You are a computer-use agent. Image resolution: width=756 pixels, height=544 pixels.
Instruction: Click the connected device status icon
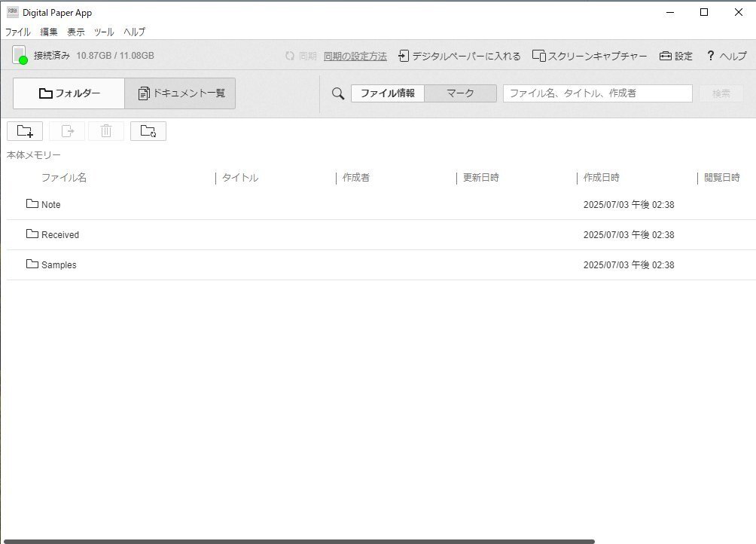click(x=20, y=55)
